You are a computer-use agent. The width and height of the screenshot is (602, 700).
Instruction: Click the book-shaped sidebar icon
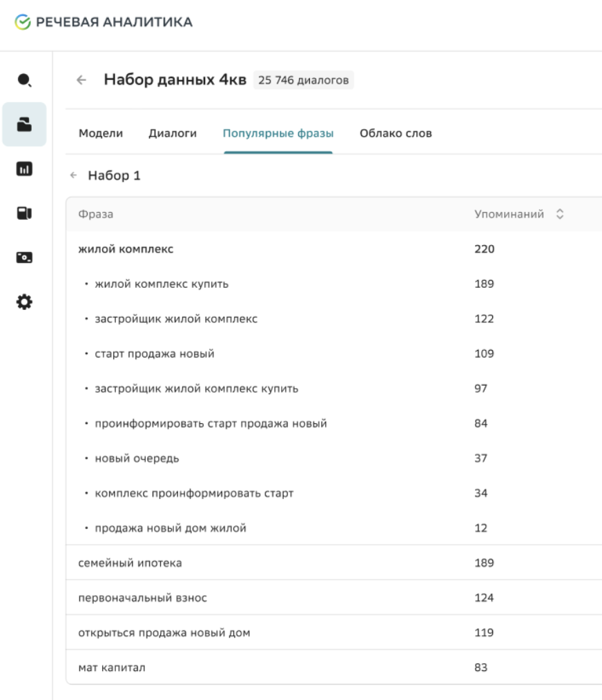pos(24,213)
